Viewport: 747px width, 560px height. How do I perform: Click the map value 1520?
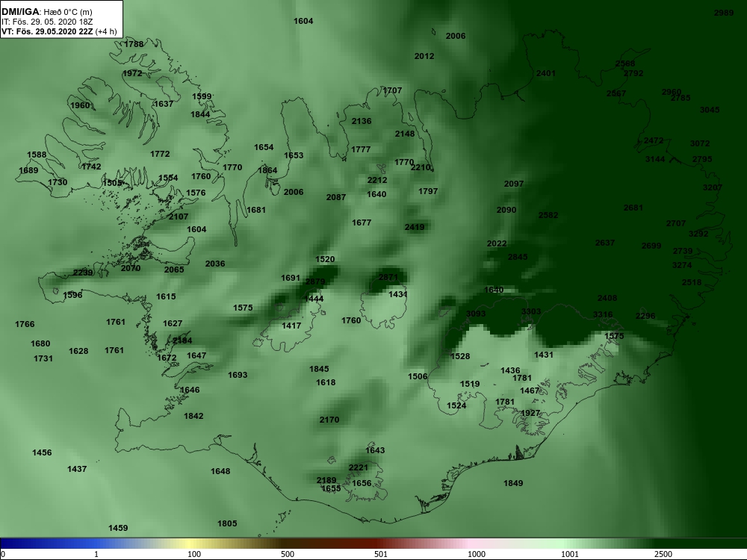click(x=325, y=260)
